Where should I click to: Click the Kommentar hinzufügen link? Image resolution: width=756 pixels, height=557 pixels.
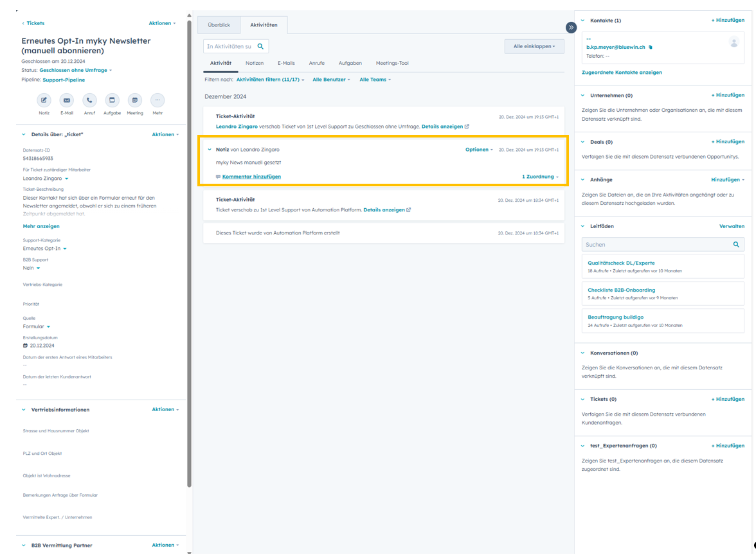pos(251,177)
